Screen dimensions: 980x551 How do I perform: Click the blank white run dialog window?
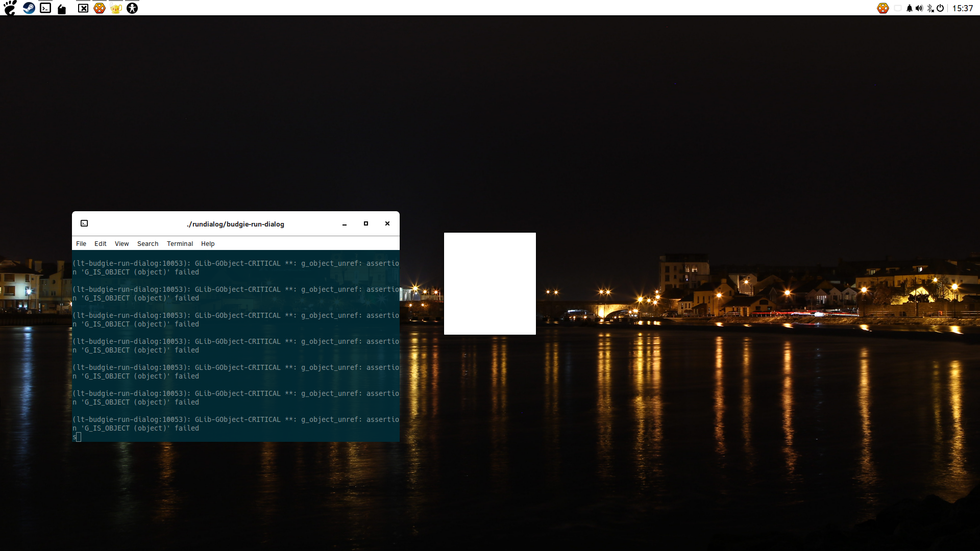(490, 284)
